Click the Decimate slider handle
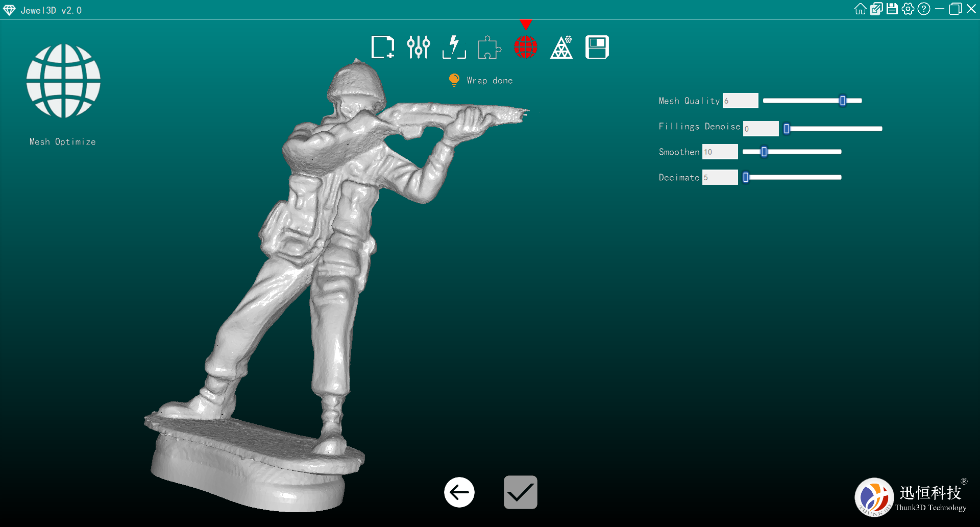This screenshot has width=980, height=527. 746,177
